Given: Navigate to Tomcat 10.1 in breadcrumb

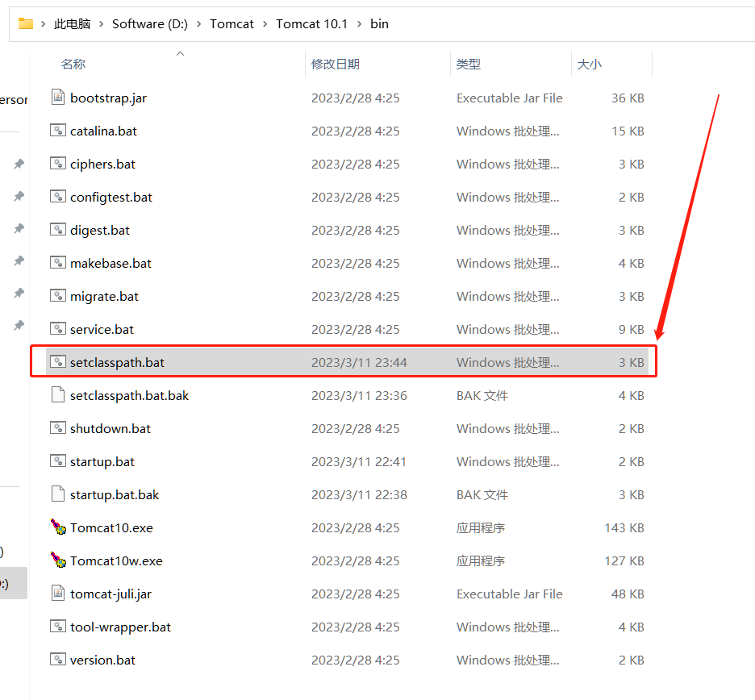Looking at the screenshot, I should coord(311,24).
